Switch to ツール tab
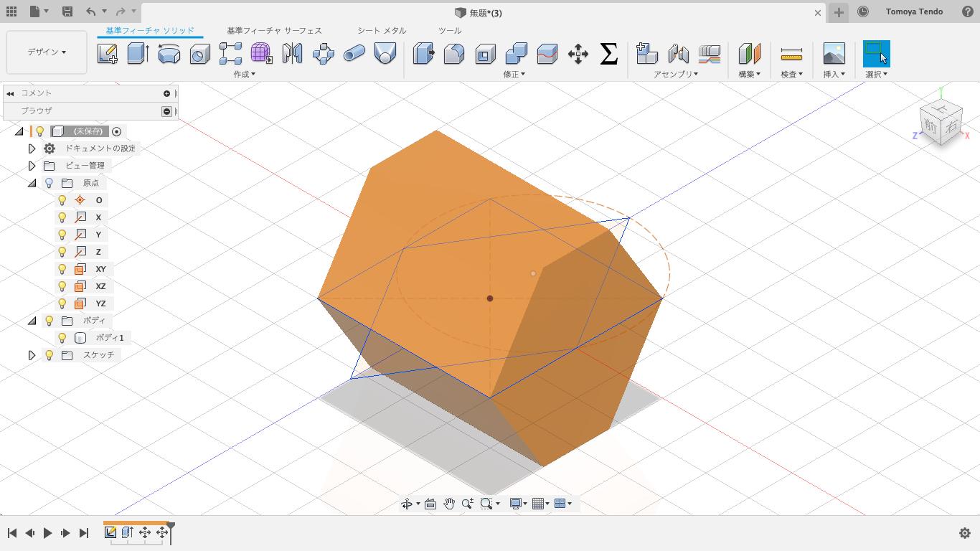Screen dimensions: 980x551 [x=450, y=30]
